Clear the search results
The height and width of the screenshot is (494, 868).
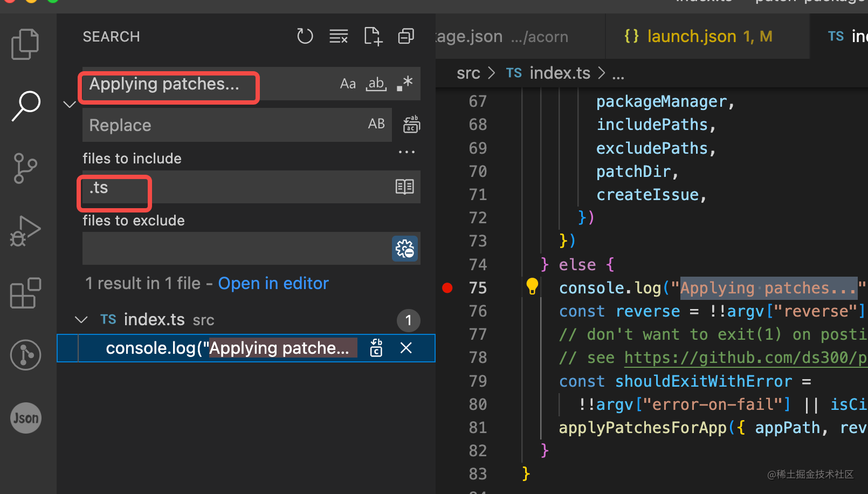click(339, 37)
